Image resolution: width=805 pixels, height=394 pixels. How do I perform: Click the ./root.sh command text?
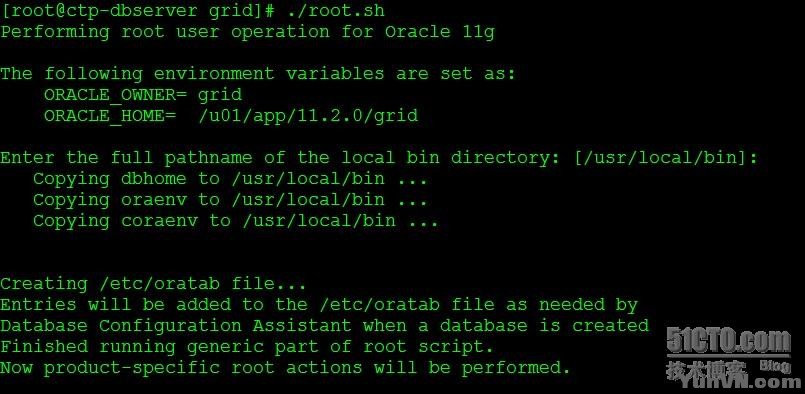335,11
